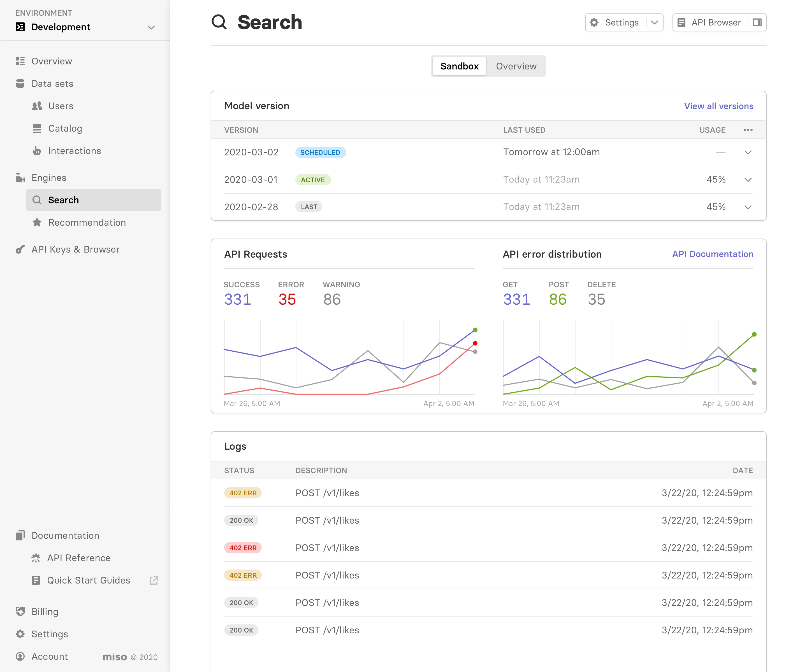This screenshot has width=807, height=672.
Task: Open the API Reference link
Action: pyautogui.click(x=79, y=558)
